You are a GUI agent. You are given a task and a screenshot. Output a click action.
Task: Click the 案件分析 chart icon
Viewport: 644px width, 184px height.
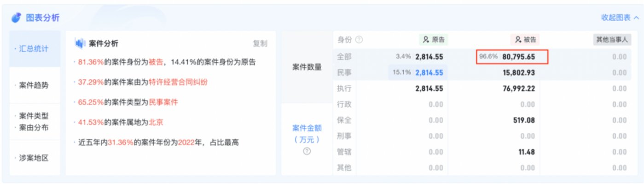pos(80,43)
